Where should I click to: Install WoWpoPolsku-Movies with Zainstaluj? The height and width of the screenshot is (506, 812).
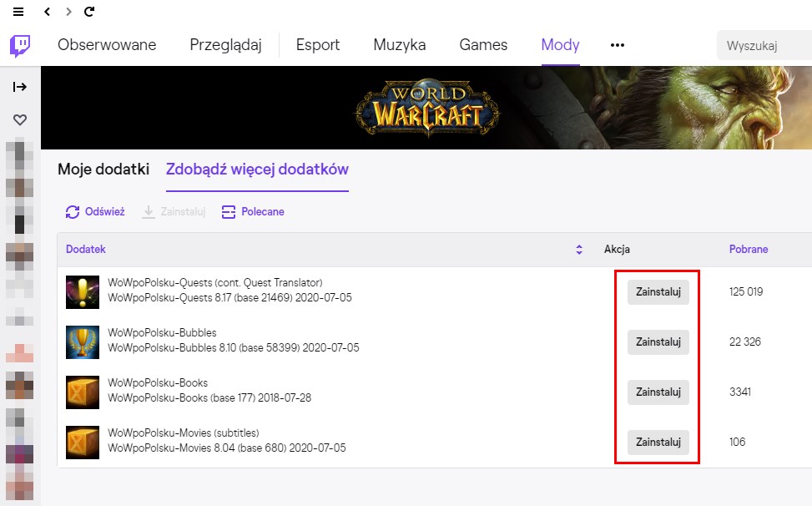click(x=658, y=443)
